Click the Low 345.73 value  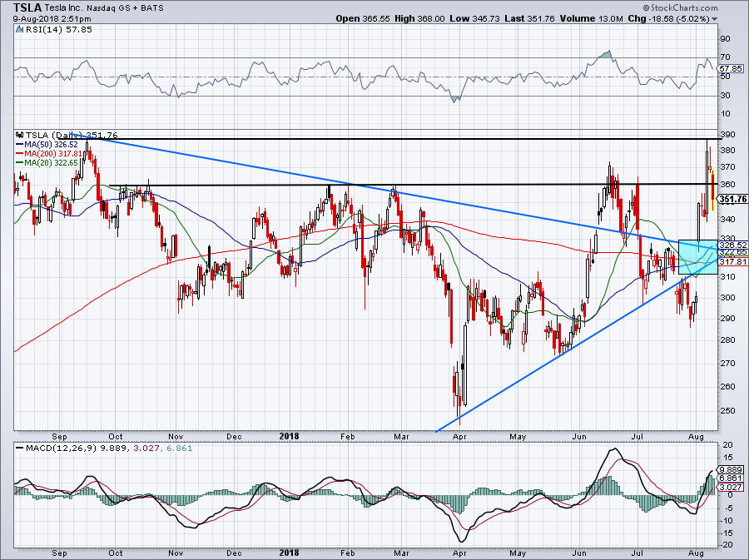474,18
